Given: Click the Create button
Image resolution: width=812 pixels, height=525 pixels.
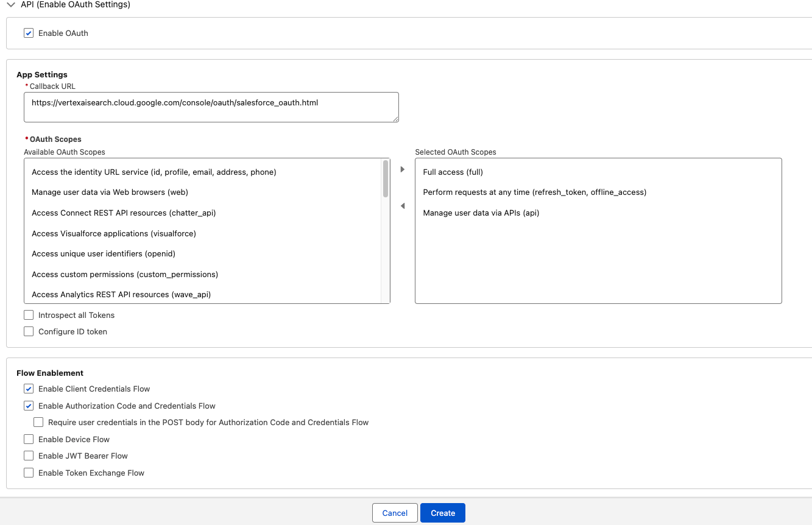Looking at the screenshot, I should [x=442, y=513].
